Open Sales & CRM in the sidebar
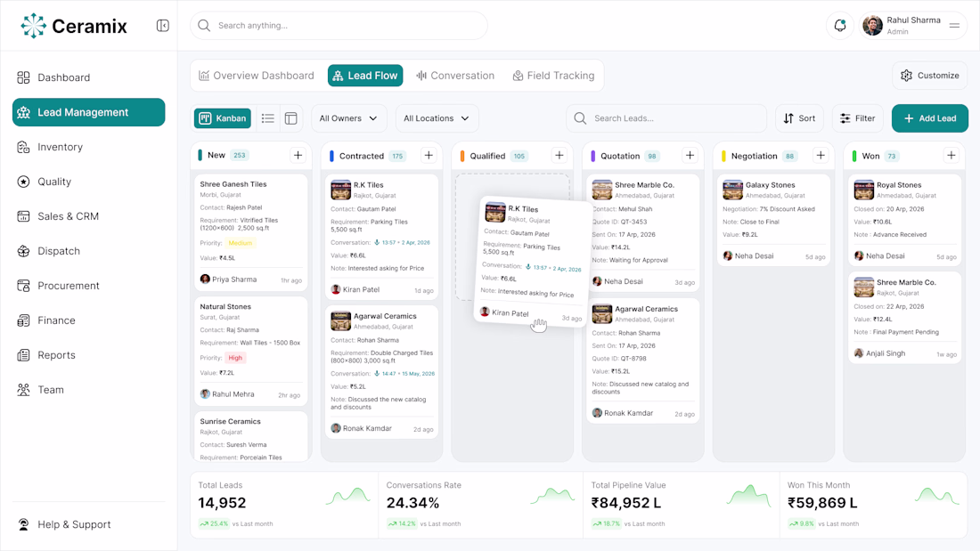Image resolution: width=980 pixels, height=551 pixels. click(x=89, y=216)
